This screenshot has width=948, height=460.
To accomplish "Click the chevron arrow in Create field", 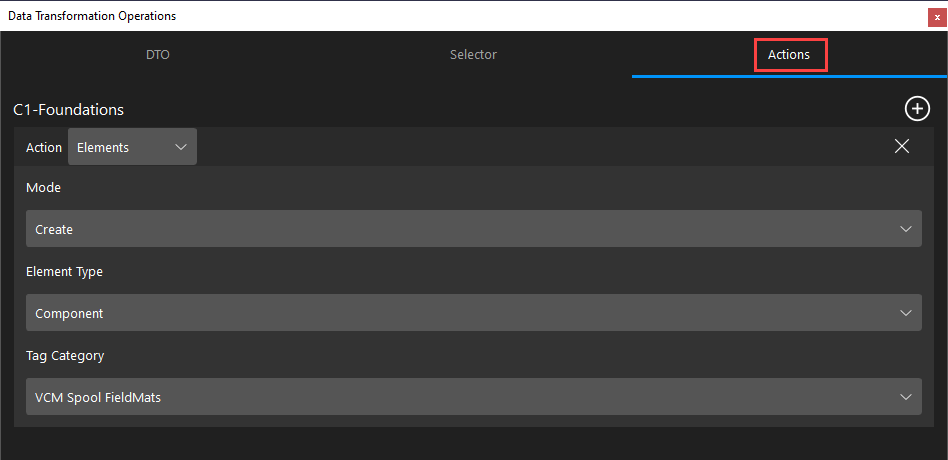I will (906, 229).
